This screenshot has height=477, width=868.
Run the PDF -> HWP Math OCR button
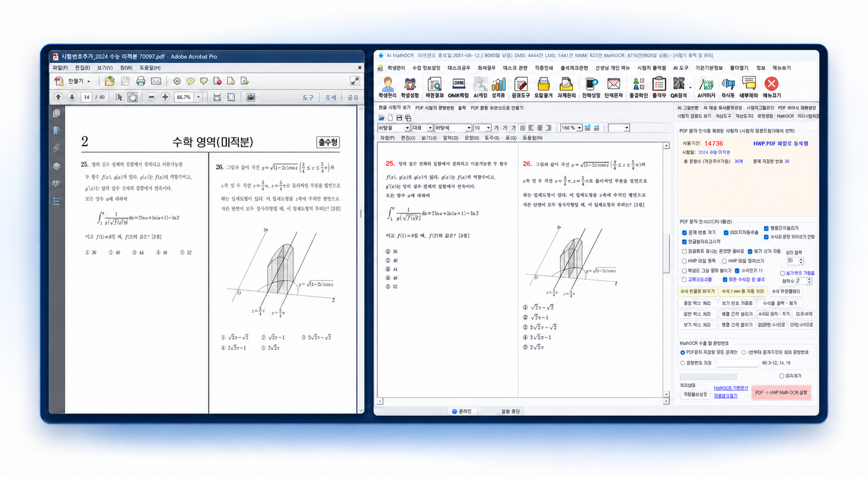[781, 392]
